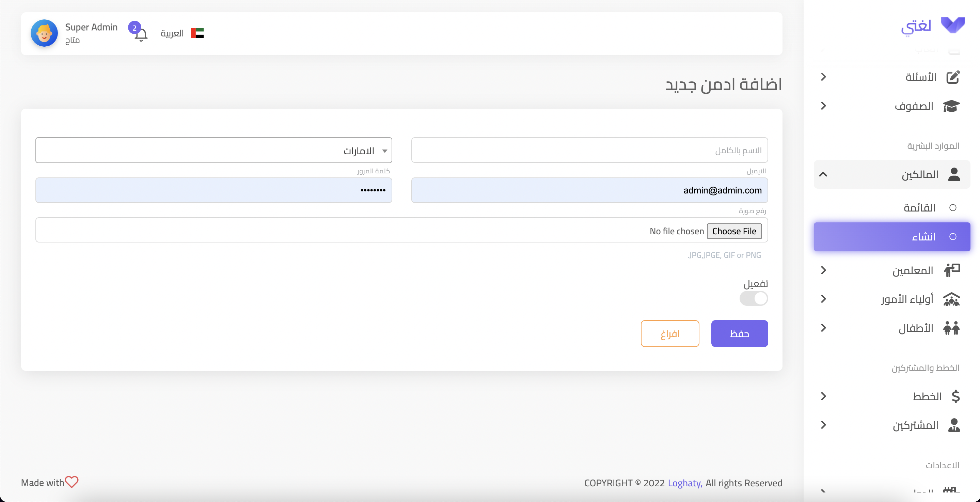Image resolution: width=980 pixels, height=502 pixels.
Task: Toggle the تفعيل activation switch
Action: (x=753, y=298)
